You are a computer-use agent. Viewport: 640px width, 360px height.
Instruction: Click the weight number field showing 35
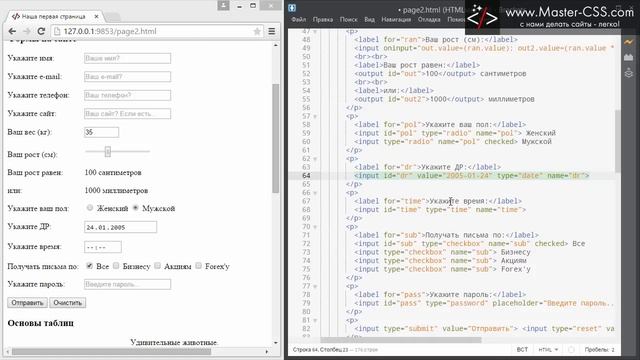(x=102, y=132)
